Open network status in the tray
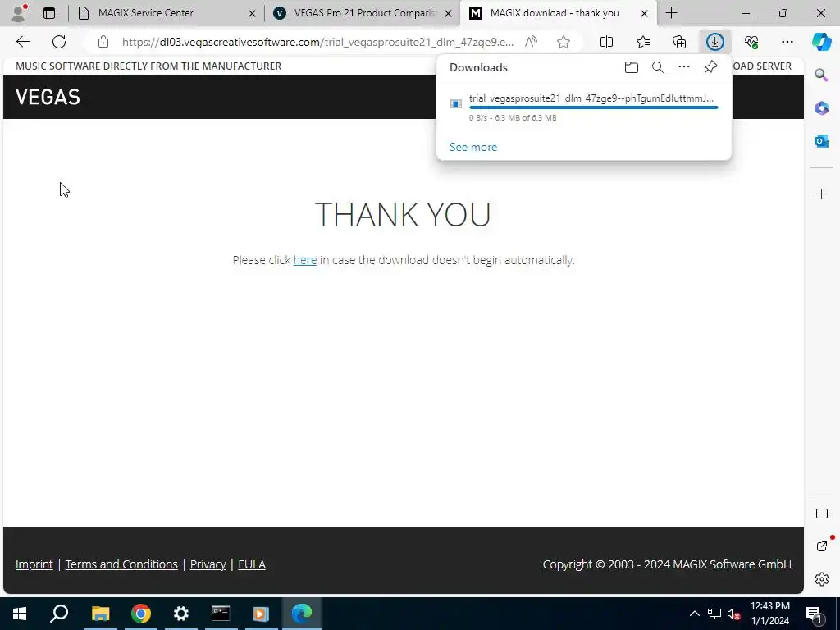Screen dimensions: 840x630 [714, 614]
